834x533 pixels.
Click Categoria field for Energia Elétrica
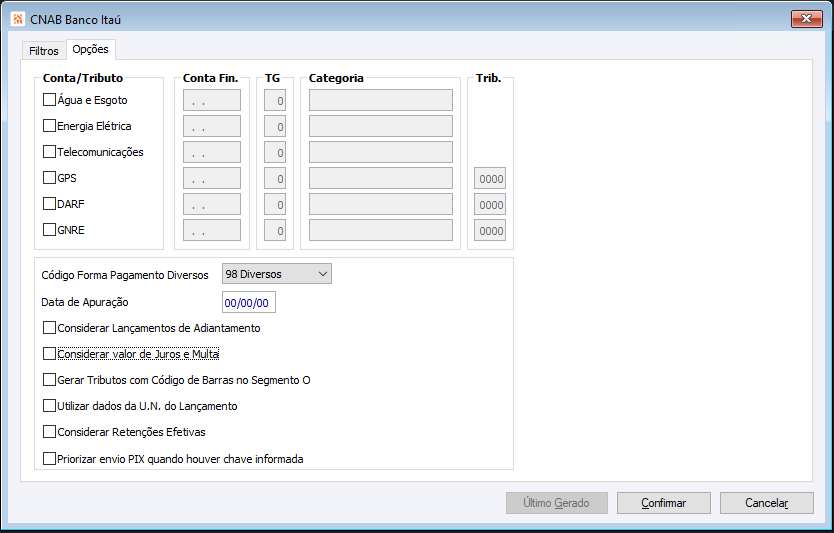point(381,126)
